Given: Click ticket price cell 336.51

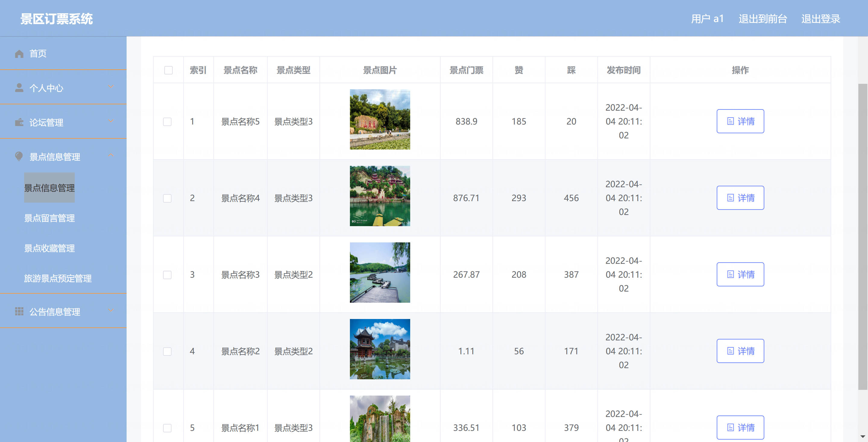Looking at the screenshot, I should 466,428.
